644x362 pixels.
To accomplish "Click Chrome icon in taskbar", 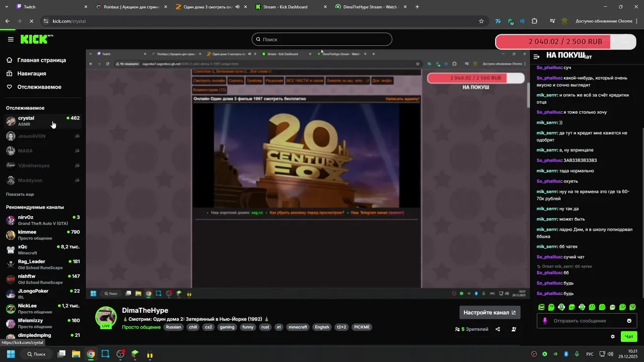I will [91, 354].
